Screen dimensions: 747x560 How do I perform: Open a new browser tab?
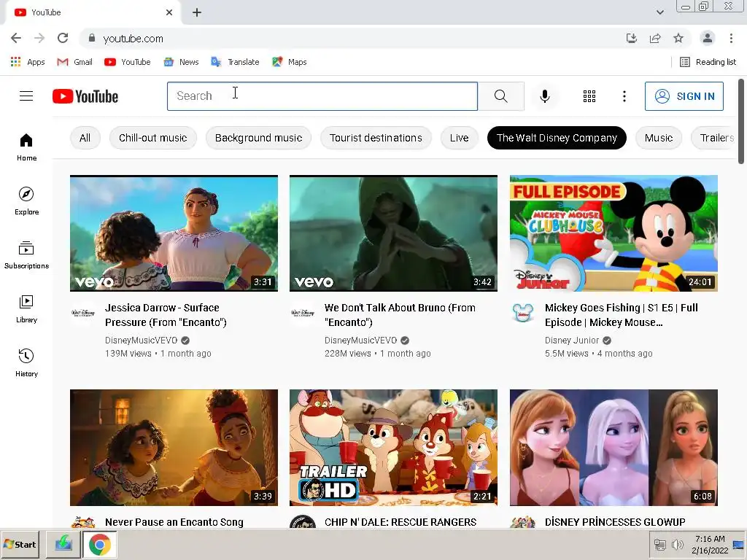coord(197,12)
